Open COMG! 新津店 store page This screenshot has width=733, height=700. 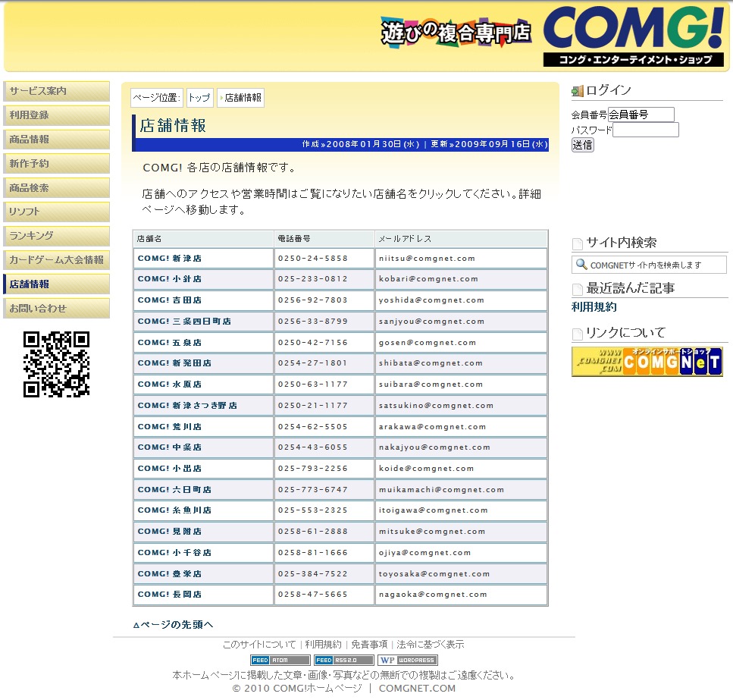(x=170, y=259)
